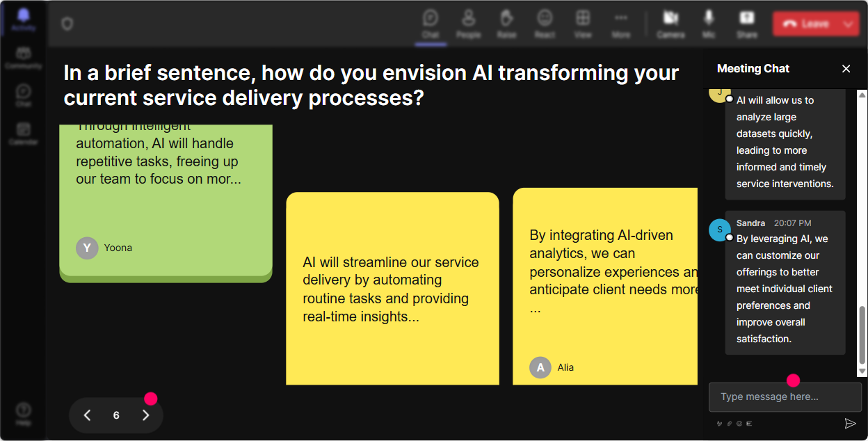868x441 pixels.
Task: Select Sandra's message about leveraging AI
Action: (785, 282)
